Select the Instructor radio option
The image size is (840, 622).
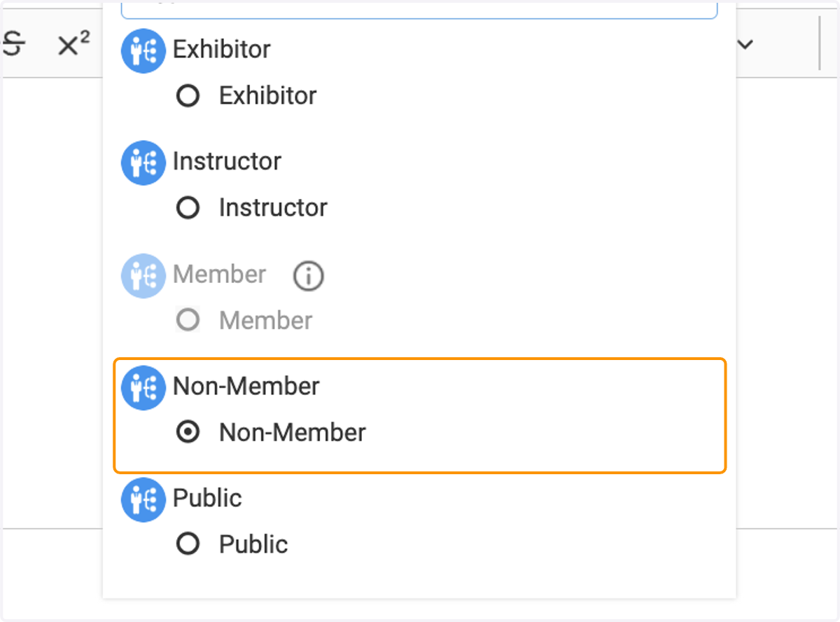(x=188, y=208)
